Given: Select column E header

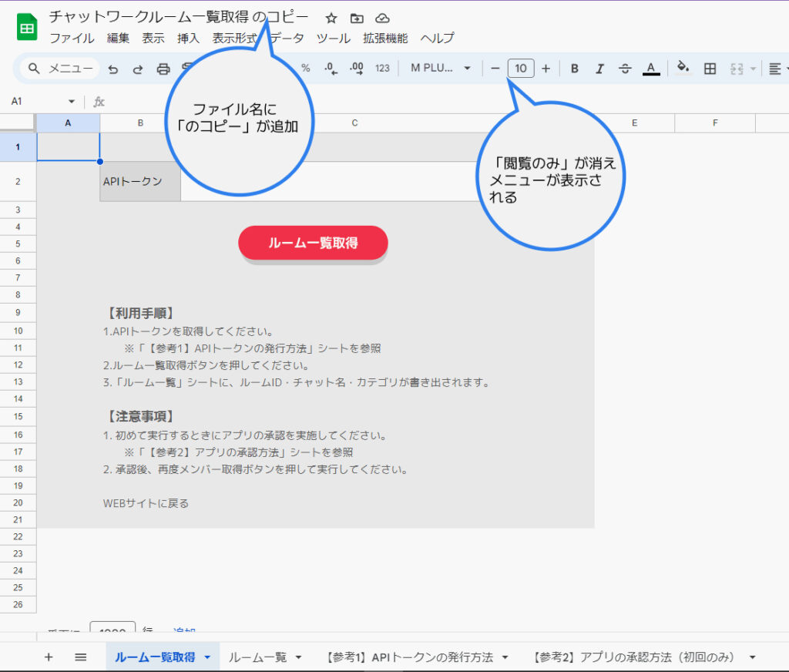Looking at the screenshot, I should [x=635, y=123].
